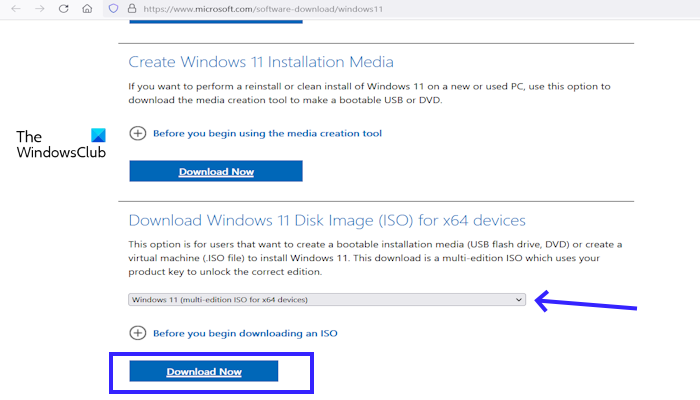Open the Windows 11 multi-edition ISO dropdown
Viewport: 700px width, 400px height.
327,299
